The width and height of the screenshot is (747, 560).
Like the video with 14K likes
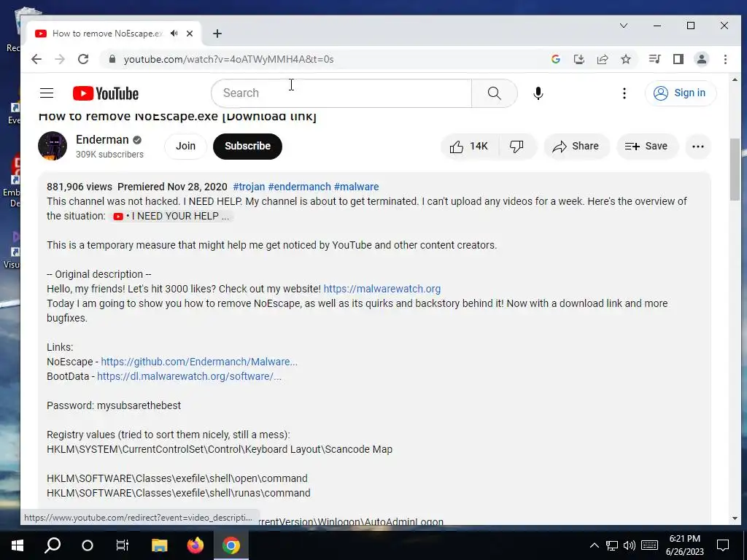(x=469, y=146)
